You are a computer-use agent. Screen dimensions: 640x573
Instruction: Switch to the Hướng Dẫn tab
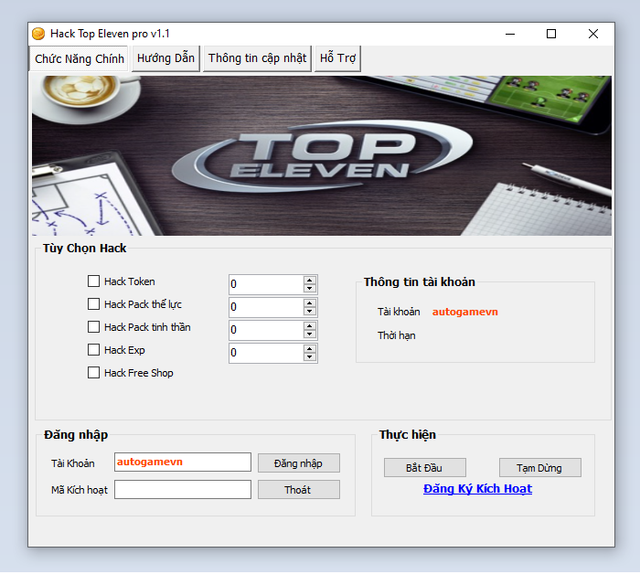[166, 58]
